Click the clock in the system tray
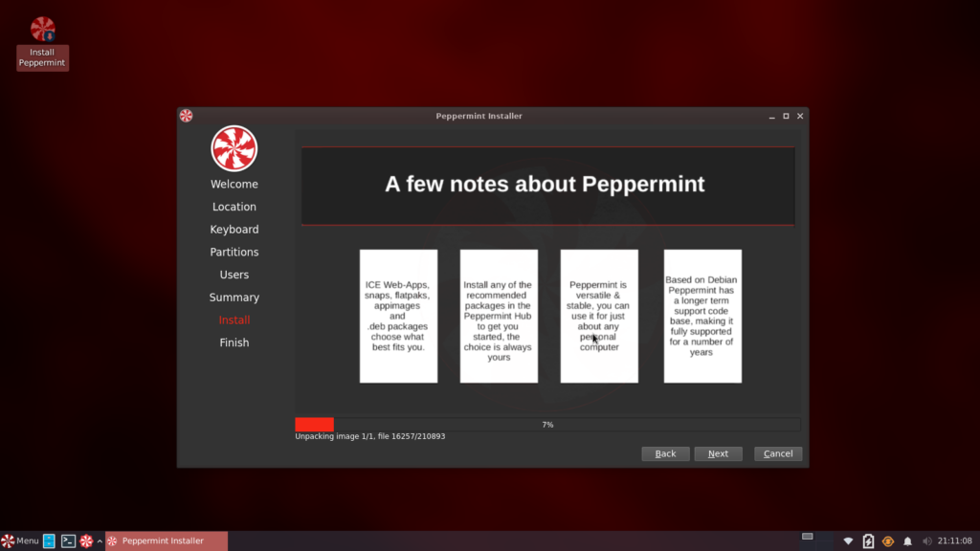The image size is (980, 551). point(954,540)
